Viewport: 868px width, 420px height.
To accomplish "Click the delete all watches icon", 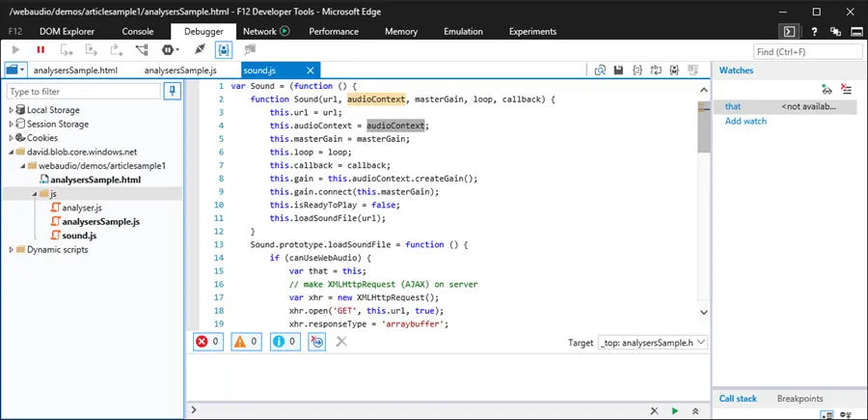I will point(846,89).
